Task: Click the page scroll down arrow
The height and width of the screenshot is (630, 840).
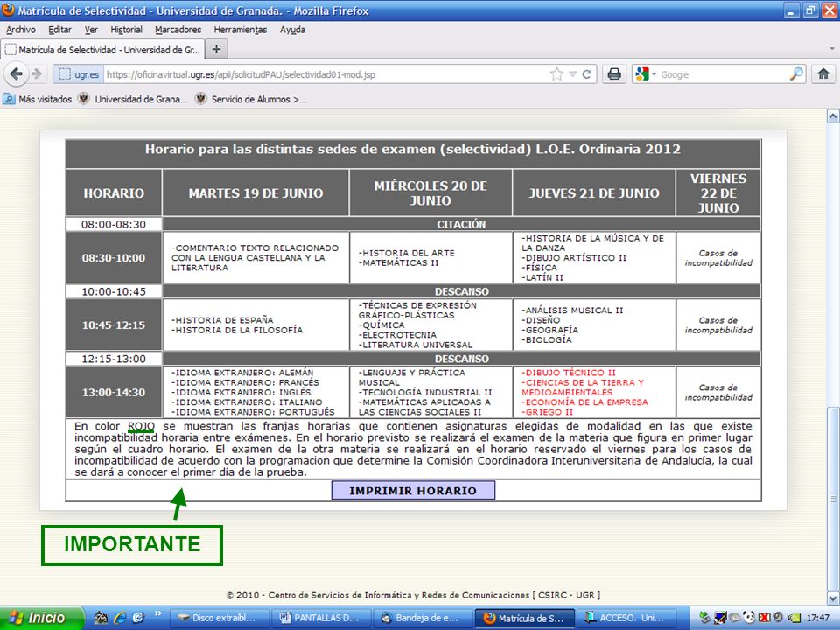Action: pyautogui.click(x=833, y=598)
